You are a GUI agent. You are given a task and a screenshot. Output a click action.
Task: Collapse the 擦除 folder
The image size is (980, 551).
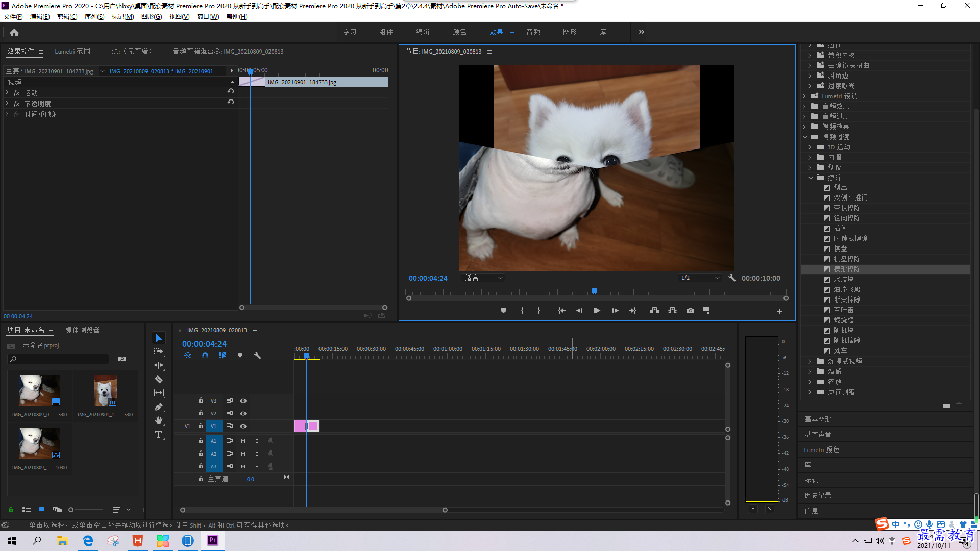click(811, 178)
